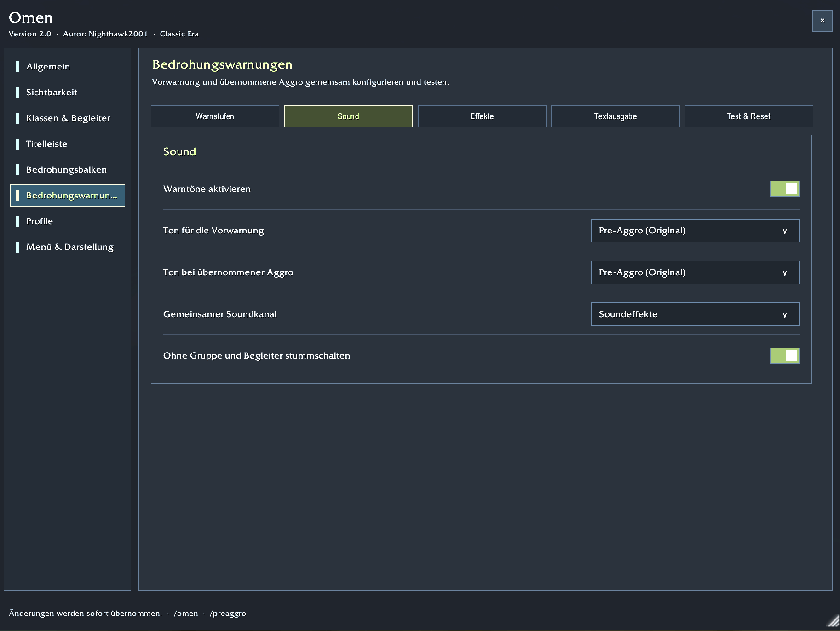Viewport: 840px width, 631px height.
Task: Click the Bedrohungswarnungen page heading
Action: (222, 64)
